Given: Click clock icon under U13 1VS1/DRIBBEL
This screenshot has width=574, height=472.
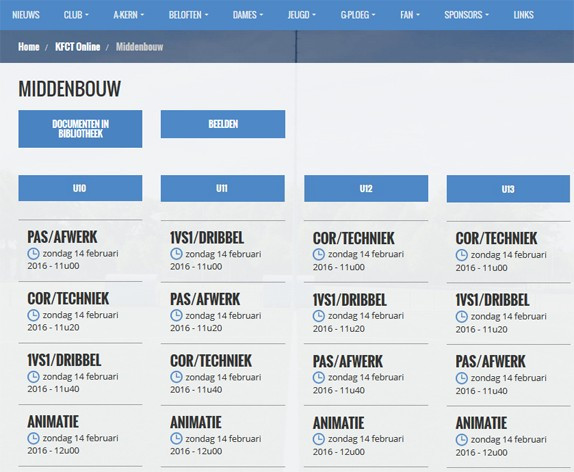Looking at the screenshot, I should tap(461, 316).
